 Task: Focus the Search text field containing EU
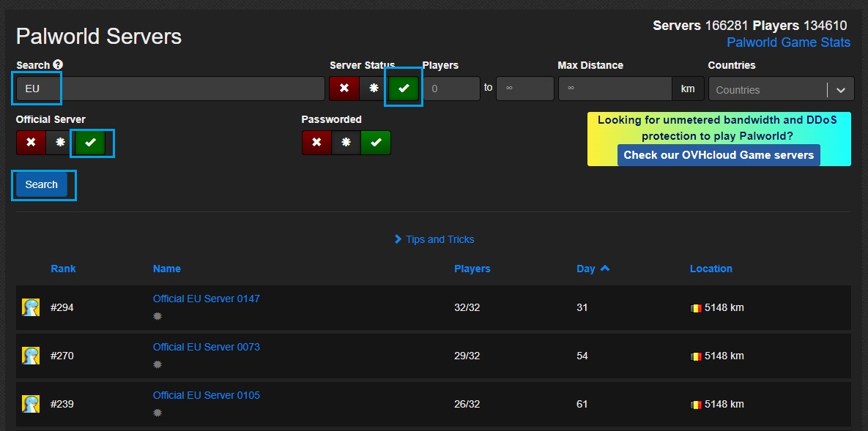171,89
